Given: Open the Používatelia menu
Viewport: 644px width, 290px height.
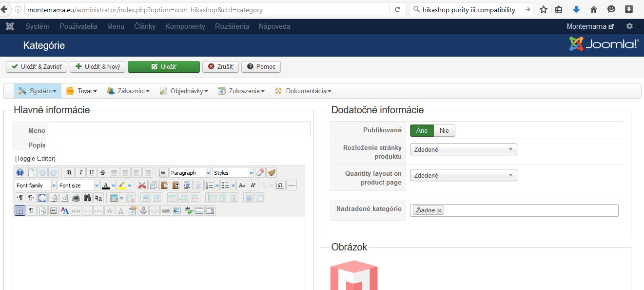Looking at the screenshot, I should (x=78, y=26).
